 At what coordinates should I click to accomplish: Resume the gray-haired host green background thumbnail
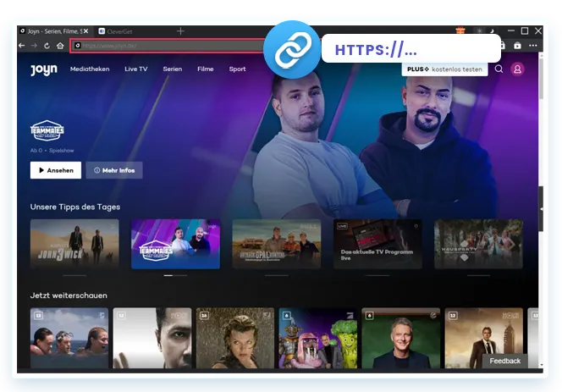400,338
